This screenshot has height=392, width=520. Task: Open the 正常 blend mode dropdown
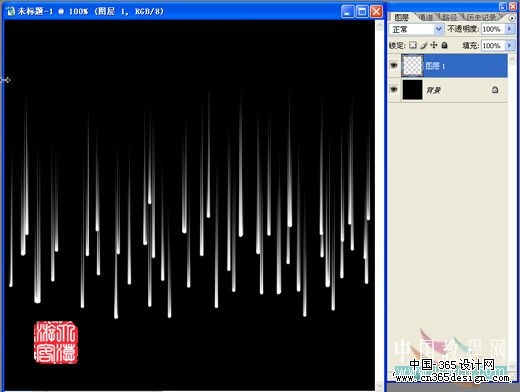416,29
